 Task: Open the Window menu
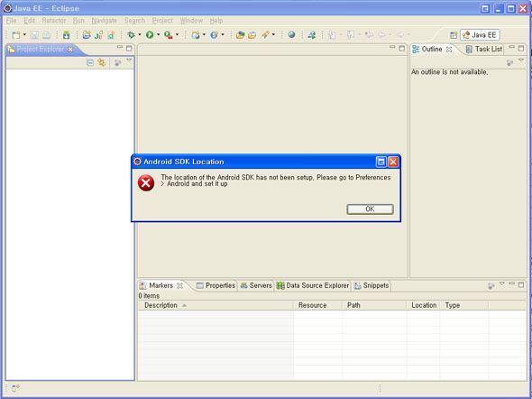[x=191, y=21]
